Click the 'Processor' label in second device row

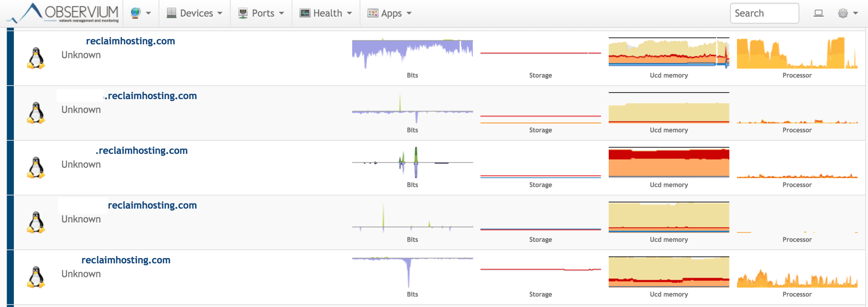coord(797,130)
